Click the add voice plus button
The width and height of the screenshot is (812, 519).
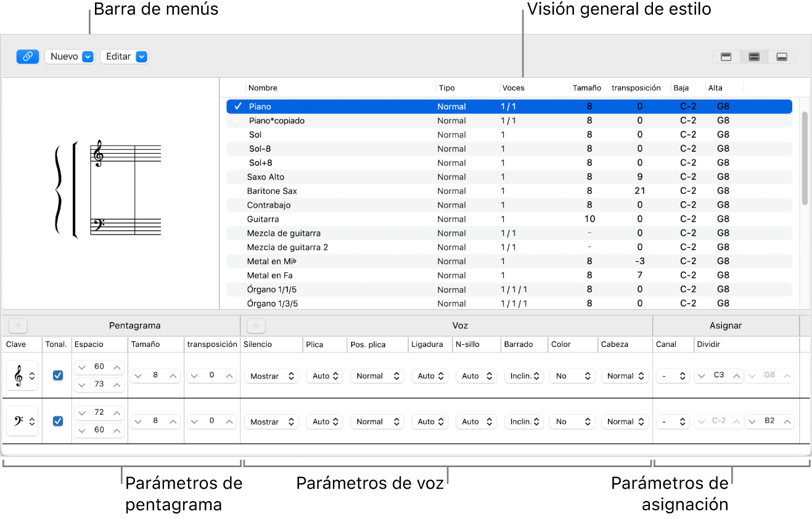pyautogui.click(x=256, y=325)
